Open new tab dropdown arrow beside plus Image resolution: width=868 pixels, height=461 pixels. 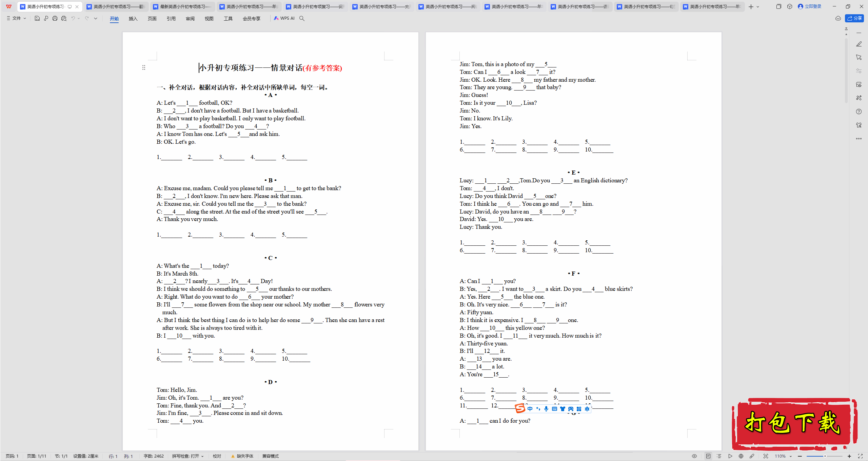(758, 7)
